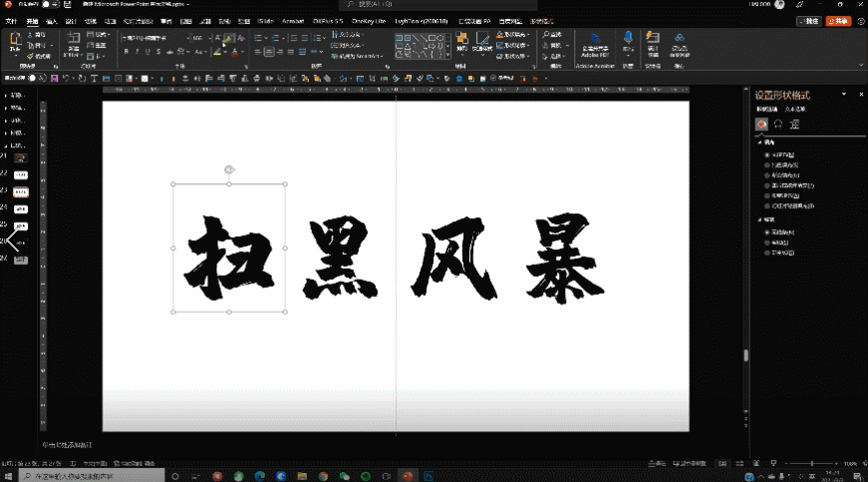The width and height of the screenshot is (868, 482).
Task: Switch to the iSlide ribbon tab
Action: tap(266, 21)
